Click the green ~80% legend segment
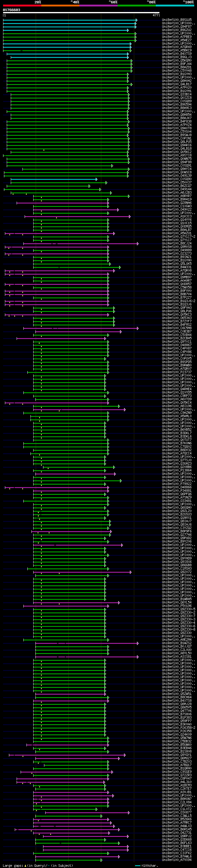 (x=136, y=6)
